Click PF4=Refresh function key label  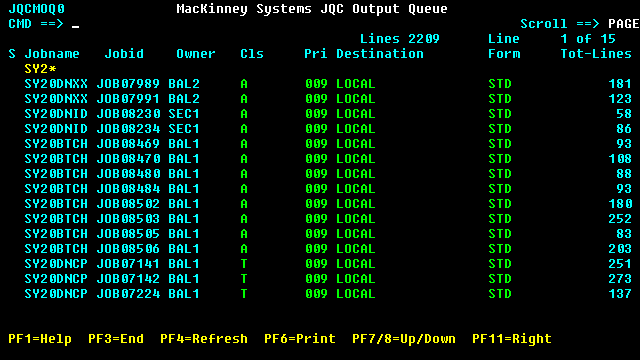(x=204, y=339)
